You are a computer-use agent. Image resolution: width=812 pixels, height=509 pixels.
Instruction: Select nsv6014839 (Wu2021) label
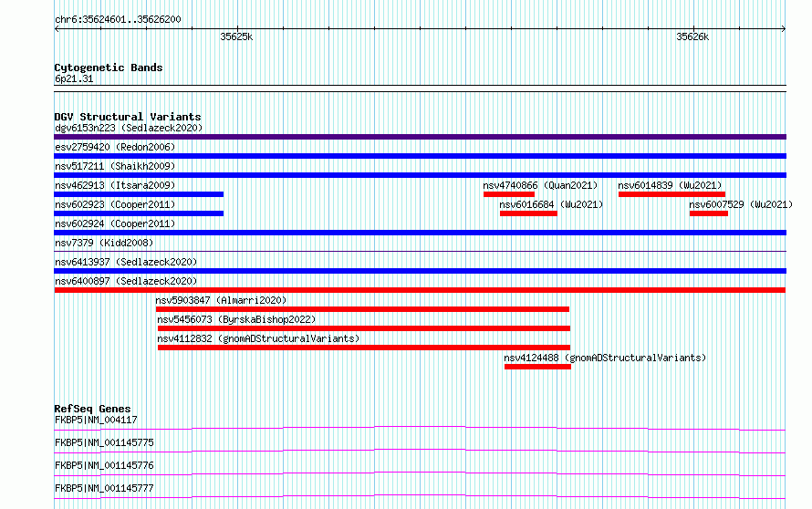(670, 185)
